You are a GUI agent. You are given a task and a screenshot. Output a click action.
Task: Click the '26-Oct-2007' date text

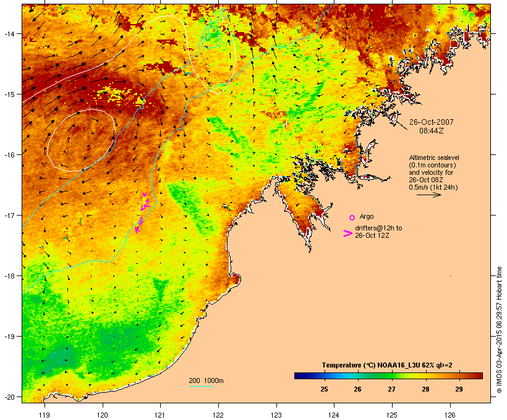click(432, 122)
